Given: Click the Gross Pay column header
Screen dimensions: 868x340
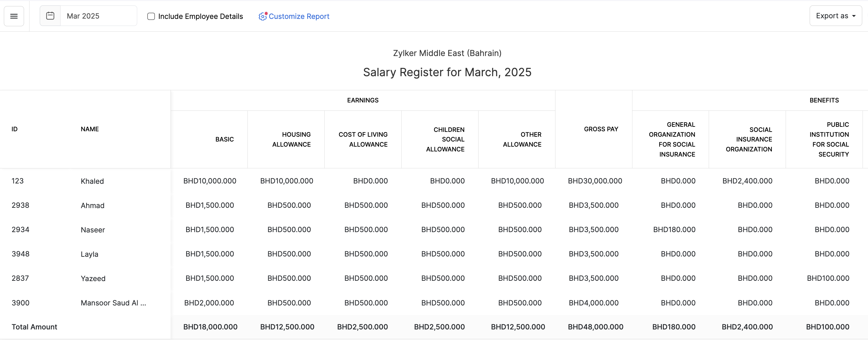Looking at the screenshot, I should click(601, 129).
